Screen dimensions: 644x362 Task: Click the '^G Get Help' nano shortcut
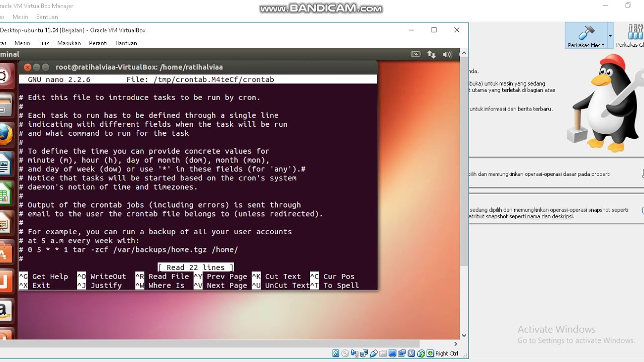click(x=43, y=277)
